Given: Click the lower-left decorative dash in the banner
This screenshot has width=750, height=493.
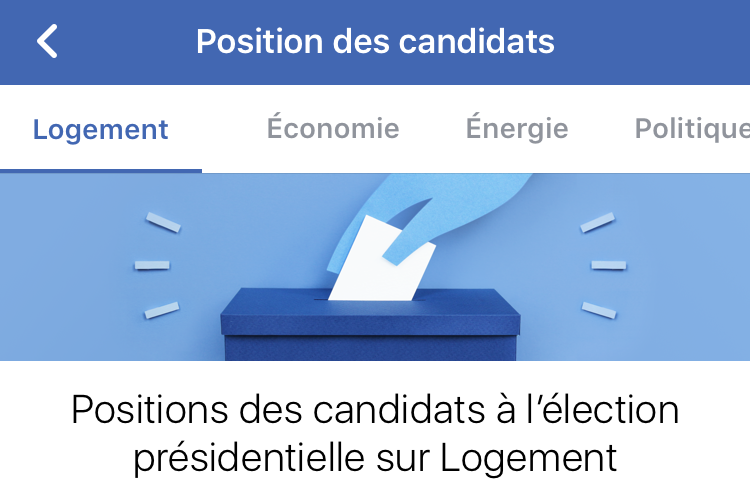Looking at the screenshot, I should 161,310.
